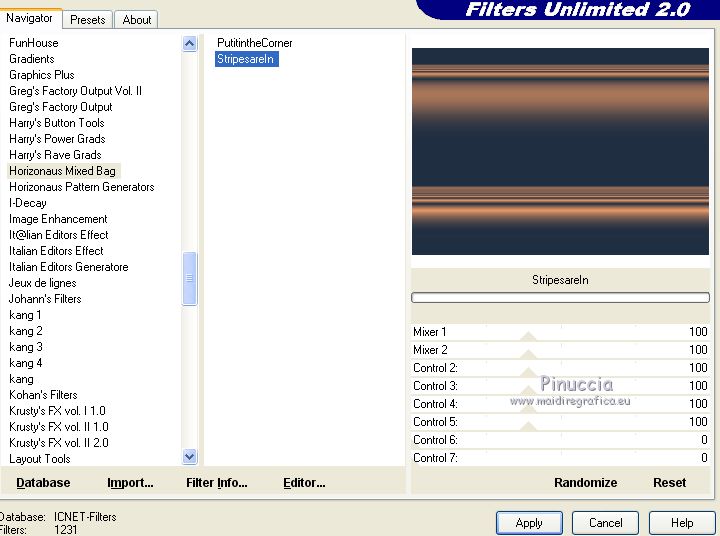
Task: Select Graphics Plus category
Action: (x=42, y=75)
